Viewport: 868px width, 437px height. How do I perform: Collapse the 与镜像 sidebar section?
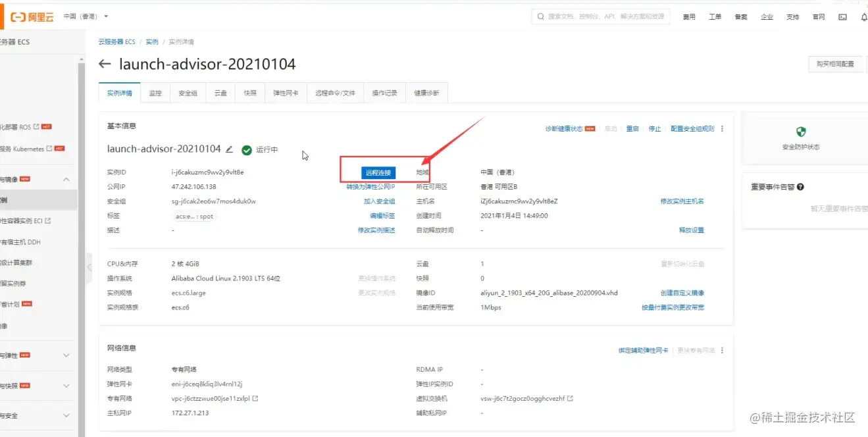click(x=66, y=179)
